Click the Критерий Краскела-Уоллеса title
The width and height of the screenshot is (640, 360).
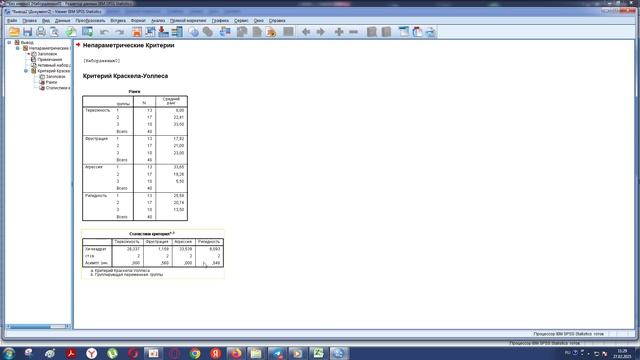click(x=125, y=76)
